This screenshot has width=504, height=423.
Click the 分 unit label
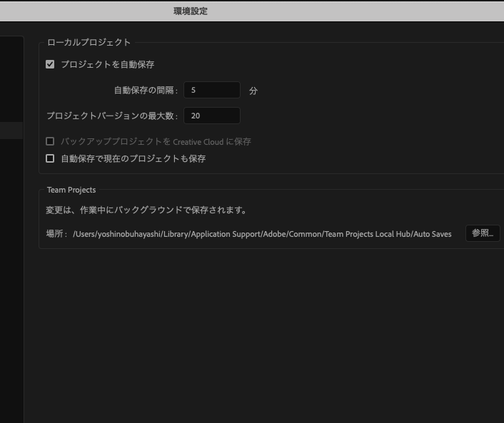point(253,91)
